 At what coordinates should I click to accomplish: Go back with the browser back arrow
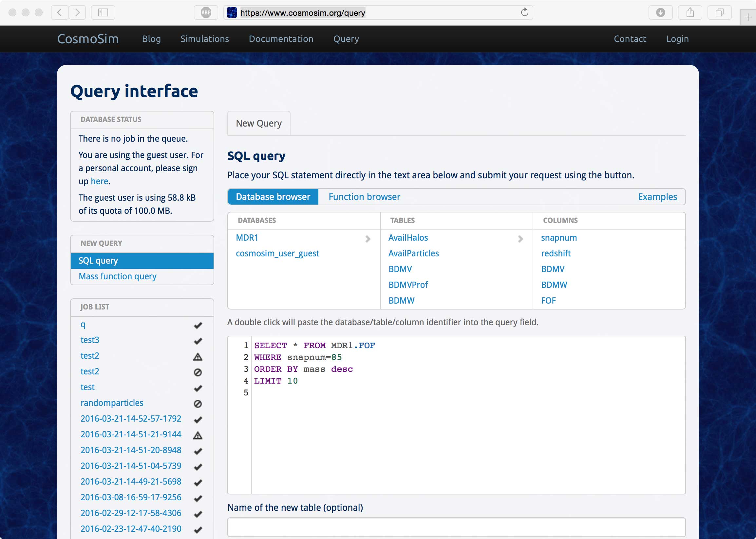pyautogui.click(x=60, y=12)
